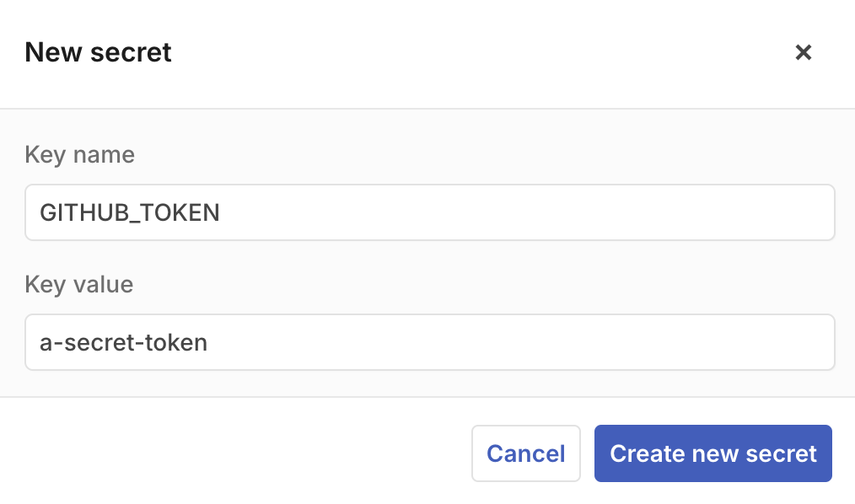Screen dimensions: 855x504
Task: Select the GITHUB_TOKEN text in Key name
Action: [128, 212]
